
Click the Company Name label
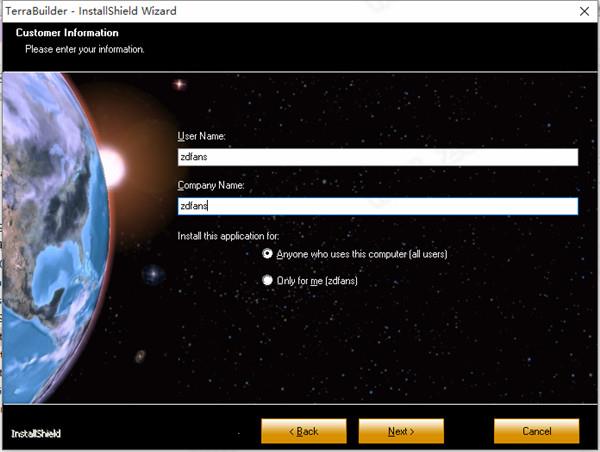[210, 185]
